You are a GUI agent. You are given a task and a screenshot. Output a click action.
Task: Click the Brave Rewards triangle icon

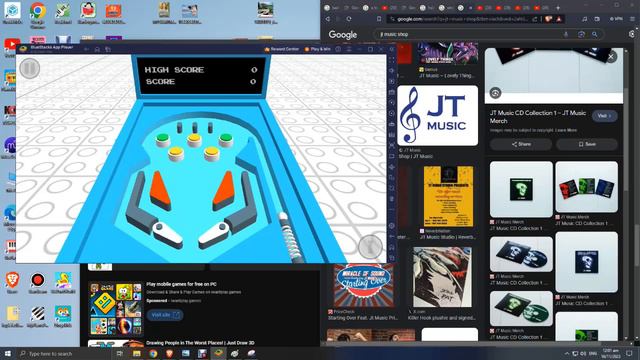pyautogui.click(x=559, y=19)
